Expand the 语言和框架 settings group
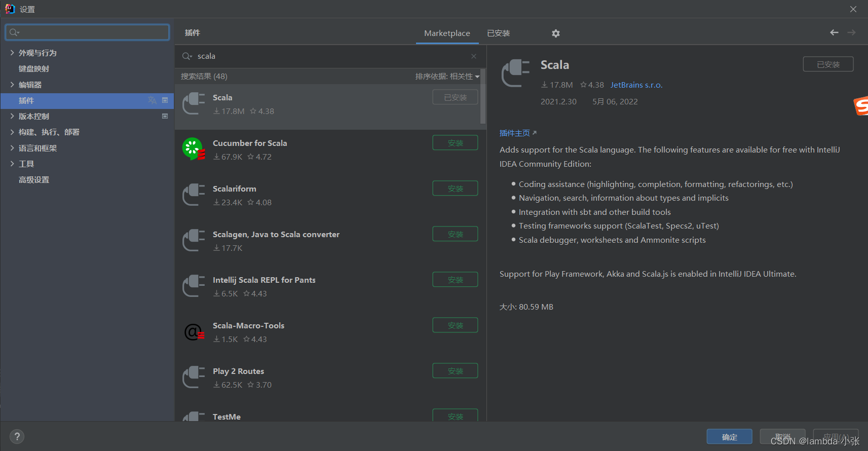Viewport: 868px width, 451px height. (x=12, y=148)
